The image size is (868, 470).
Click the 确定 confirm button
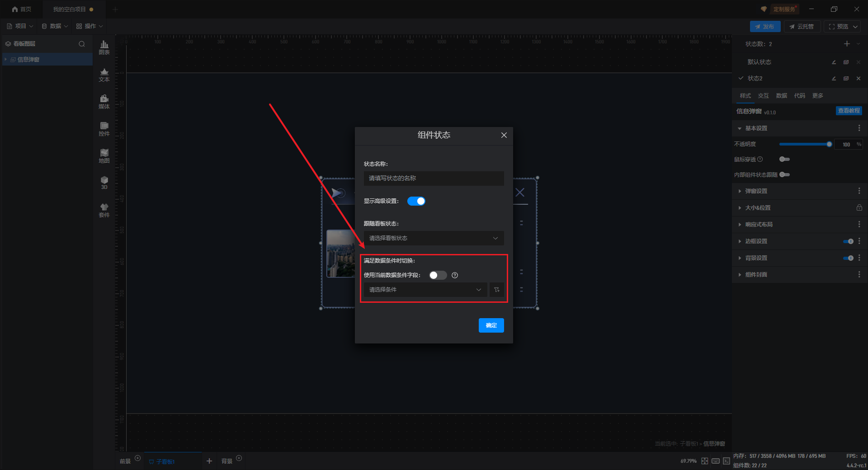pyautogui.click(x=491, y=325)
